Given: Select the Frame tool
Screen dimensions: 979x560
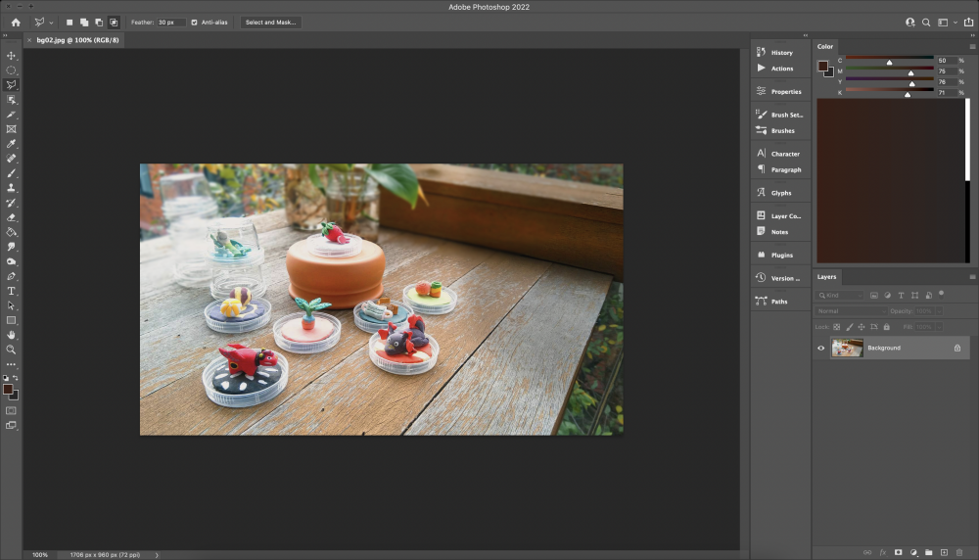Looking at the screenshot, I should 11,129.
